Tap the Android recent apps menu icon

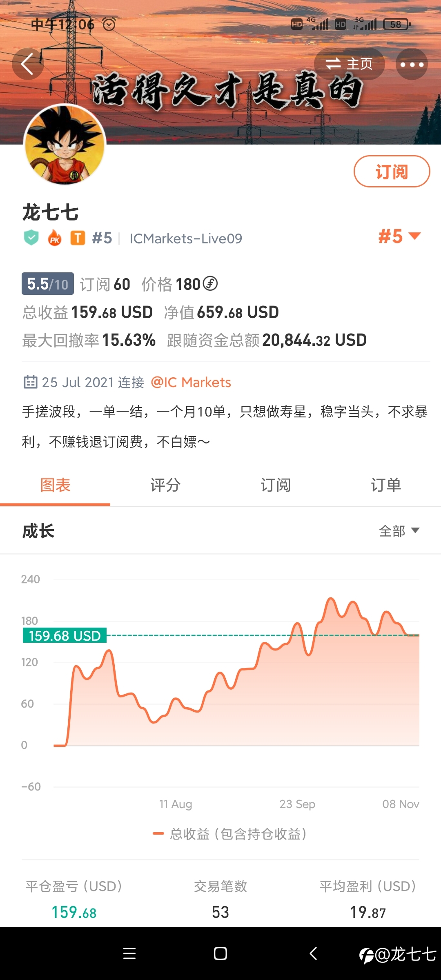point(129,953)
